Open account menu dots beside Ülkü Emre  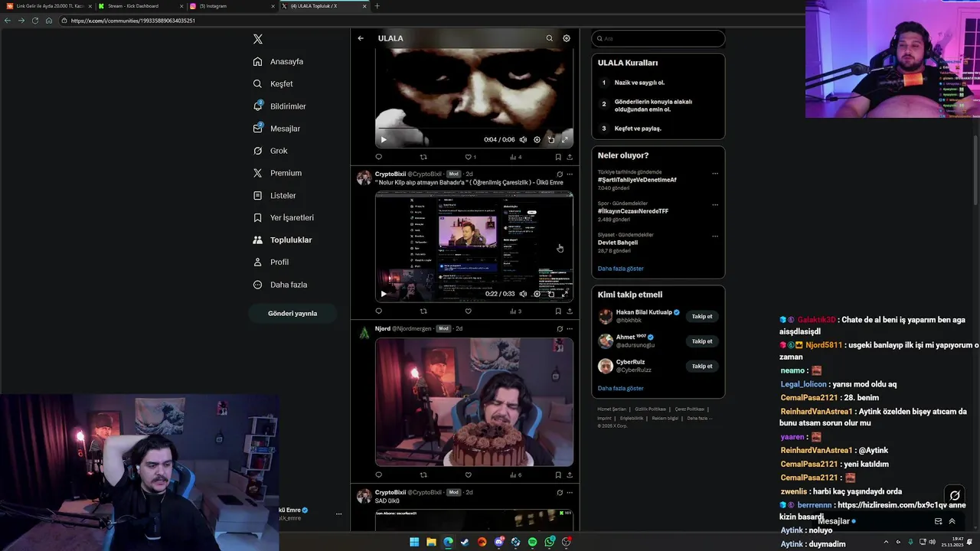(x=338, y=514)
